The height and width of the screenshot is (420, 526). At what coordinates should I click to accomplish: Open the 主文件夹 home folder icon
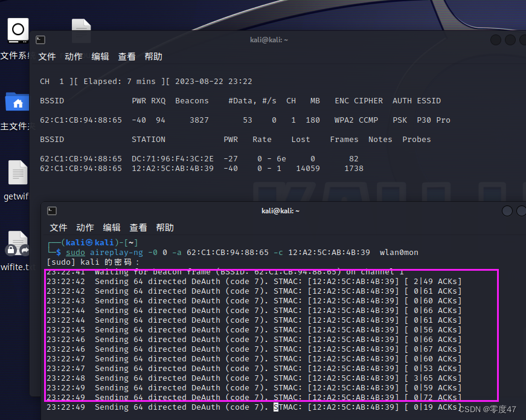tap(17, 102)
